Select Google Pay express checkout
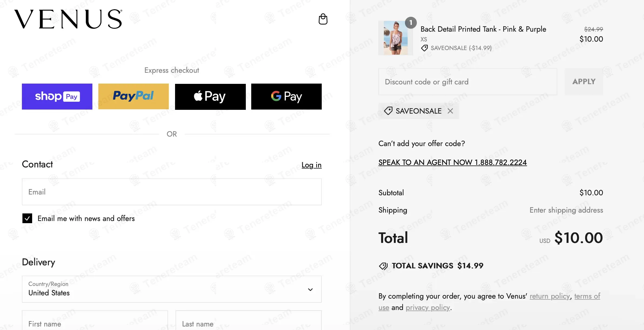 point(286,97)
